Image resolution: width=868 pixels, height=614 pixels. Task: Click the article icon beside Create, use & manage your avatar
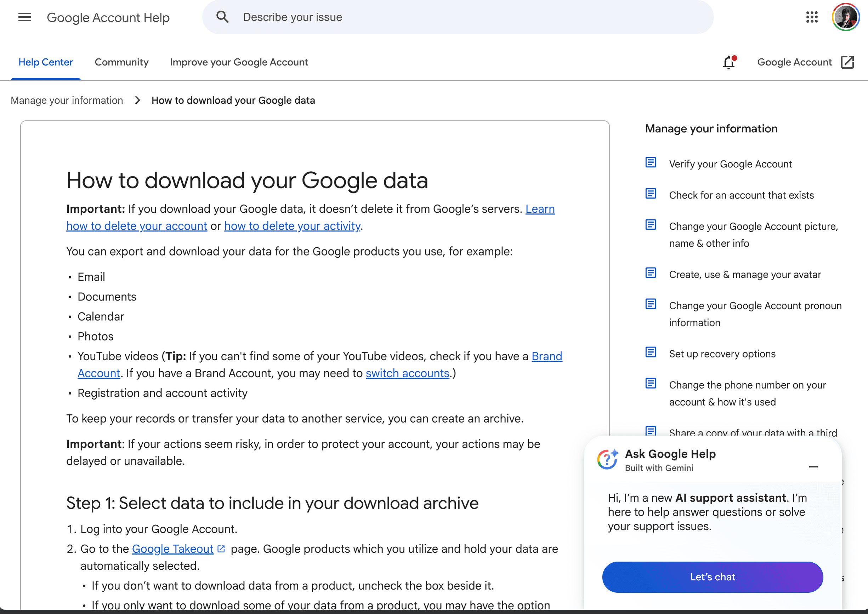tap(651, 273)
